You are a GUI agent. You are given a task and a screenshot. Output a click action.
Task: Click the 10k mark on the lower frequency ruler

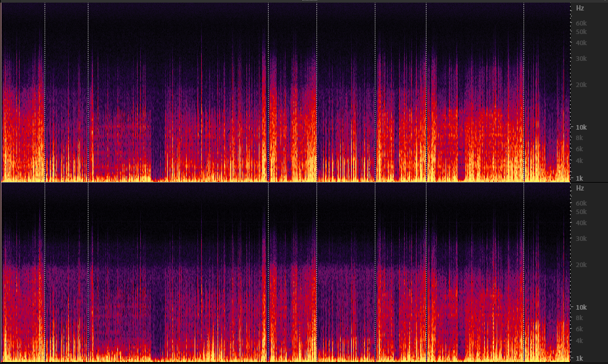tap(581, 307)
